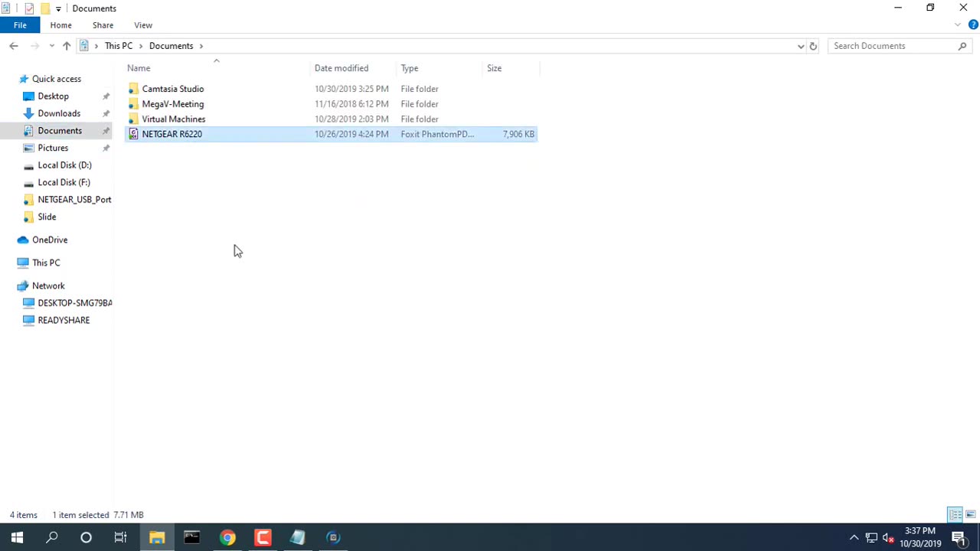Image resolution: width=980 pixels, height=551 pixels.
Task: Open Google Chrome from the taskbar
Action: click(x=227, y=537)
